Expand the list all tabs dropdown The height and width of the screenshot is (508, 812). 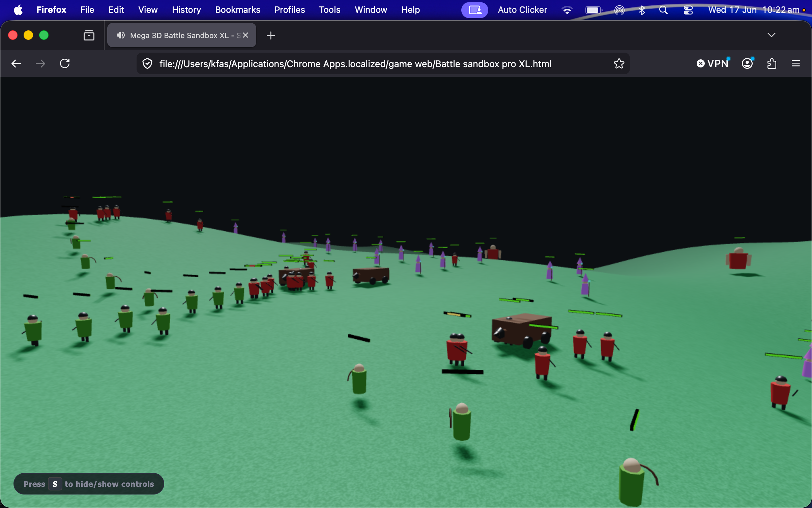tap(771, 35)
